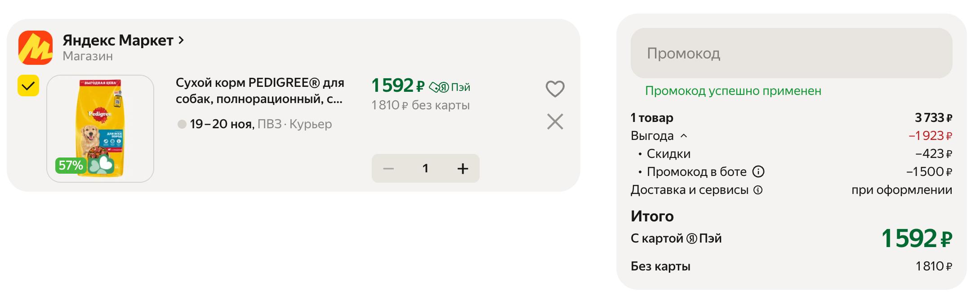Focus the Промокод input field

coord(791,53)
